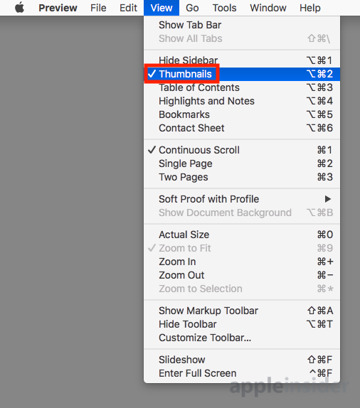
Task: Select Highlights and Notes view
Action: point(242,101)
